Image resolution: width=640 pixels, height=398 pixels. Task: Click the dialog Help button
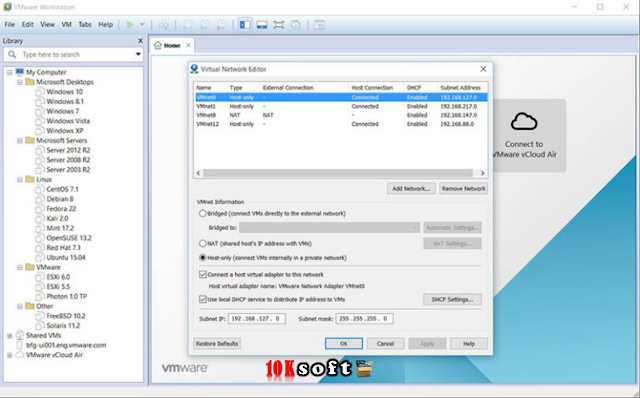click(x=469, y=344)
